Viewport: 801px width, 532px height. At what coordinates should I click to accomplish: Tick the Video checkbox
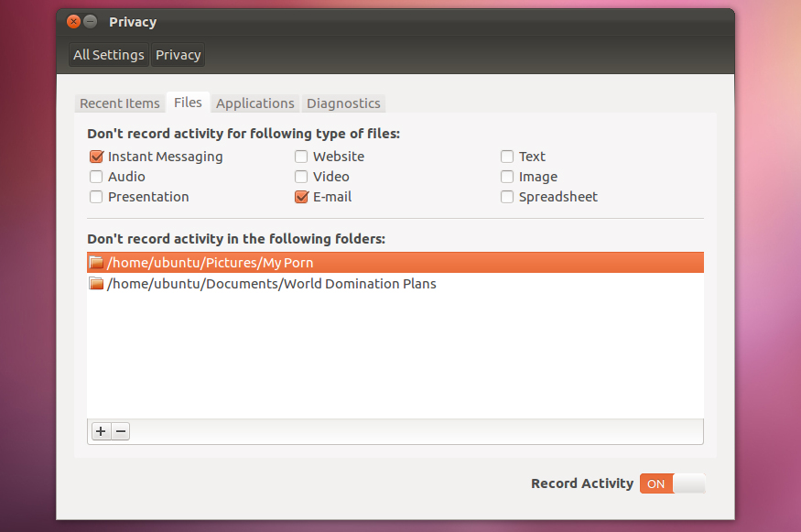pyautogui.click(x=301, y=177)
